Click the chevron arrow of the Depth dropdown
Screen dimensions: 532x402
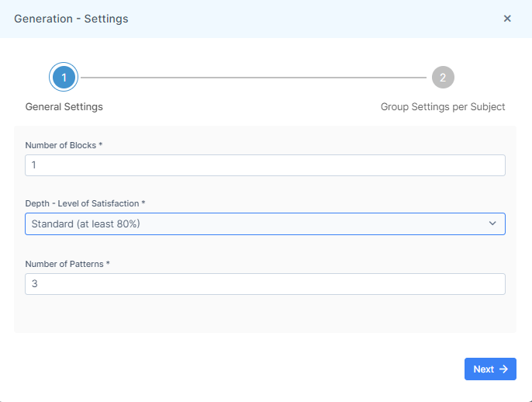click(492, 224)
